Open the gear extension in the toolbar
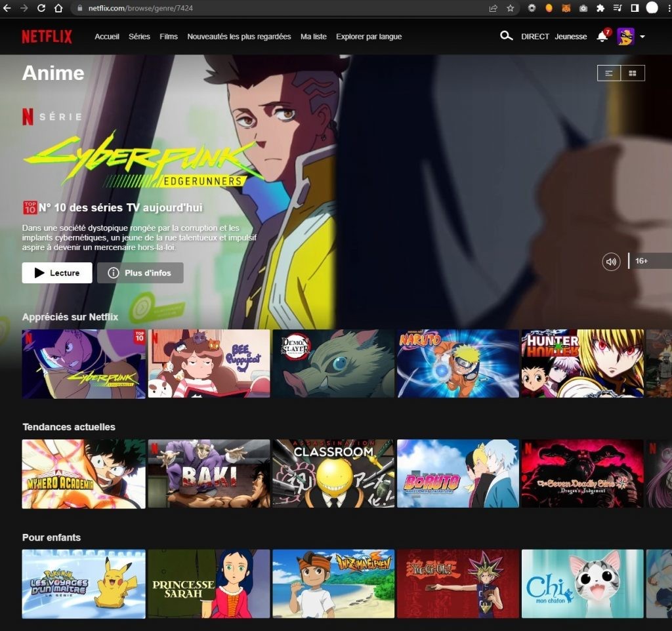The height and width of the screenshot is (631, 672). [x=532, y=8]
